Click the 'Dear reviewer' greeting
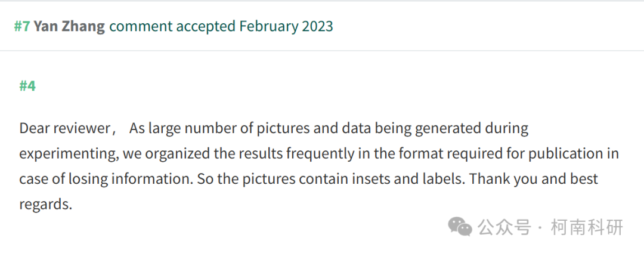 [65, 128]
